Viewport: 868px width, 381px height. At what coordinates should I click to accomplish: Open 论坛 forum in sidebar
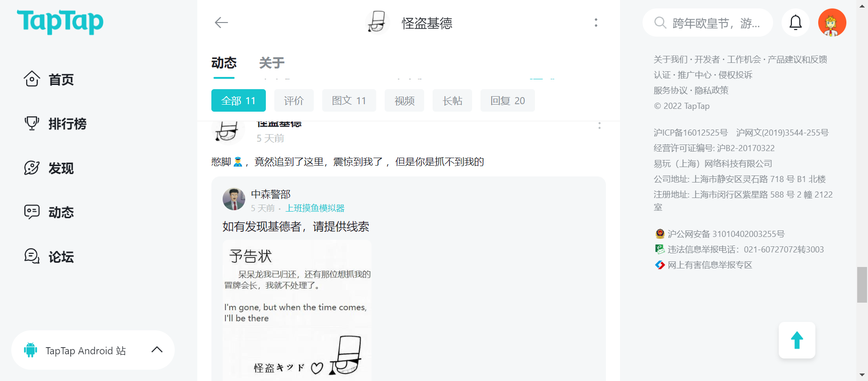pyautogui.click(x=49, y=257)
